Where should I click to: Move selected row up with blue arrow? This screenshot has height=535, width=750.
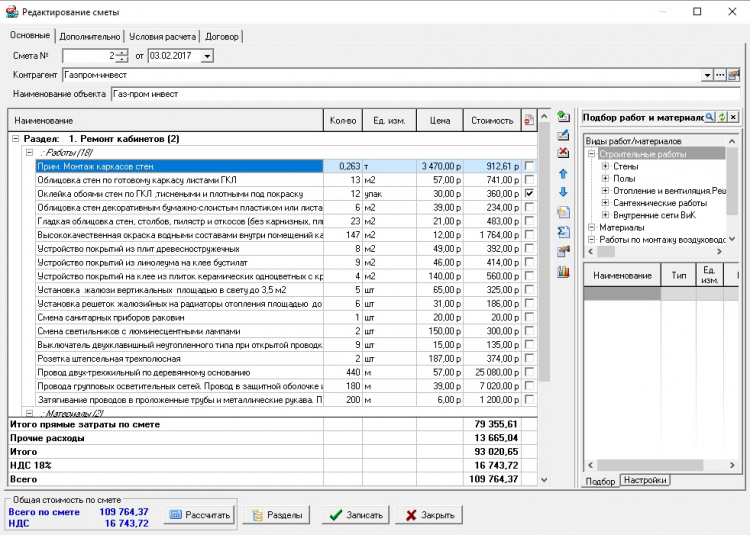pyautogui.click(x=563, y=174)
